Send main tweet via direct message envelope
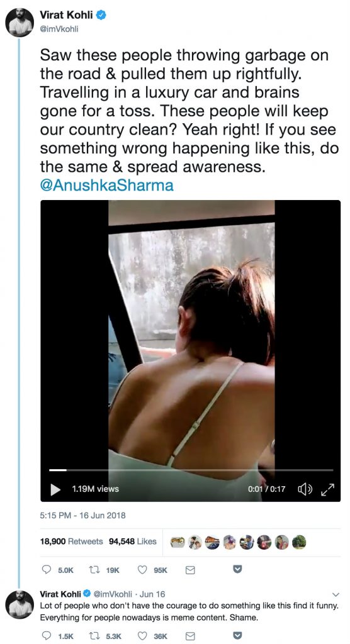Image resolution: width=350 pixels, height=644 pixels. tap(190, 570)
